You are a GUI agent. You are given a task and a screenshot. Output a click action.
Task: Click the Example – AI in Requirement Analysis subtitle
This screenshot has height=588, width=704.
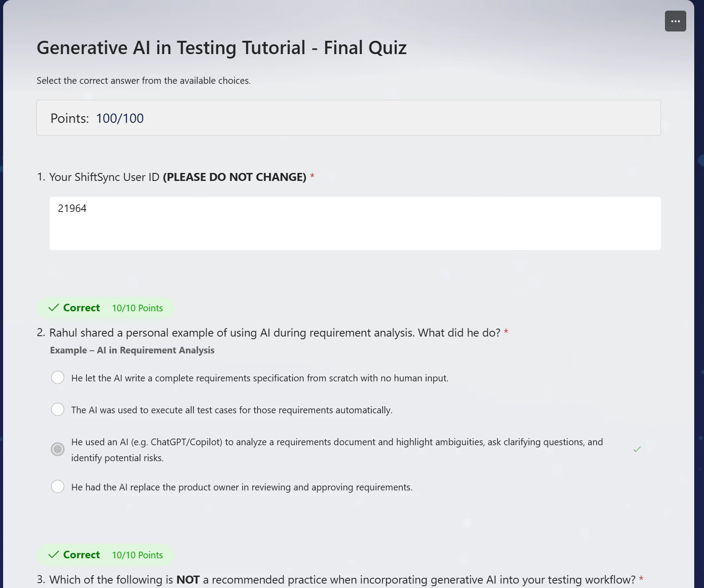tap(132, 350)
